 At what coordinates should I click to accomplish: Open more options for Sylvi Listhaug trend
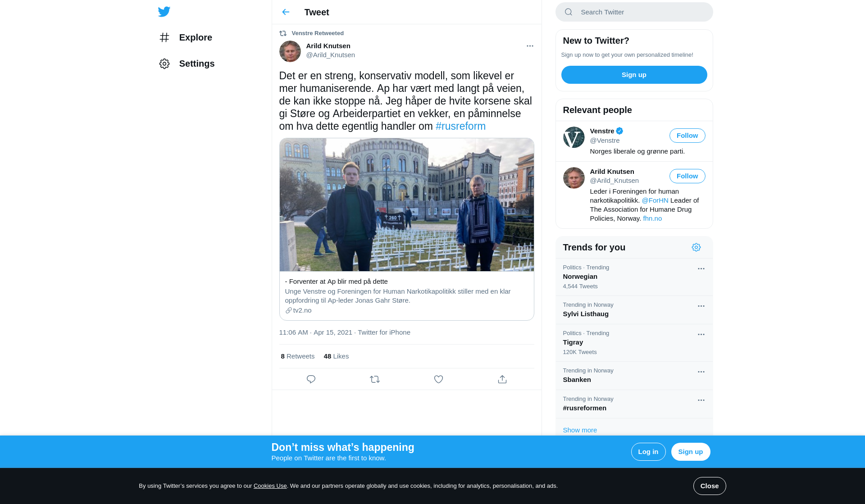point(701,306)
